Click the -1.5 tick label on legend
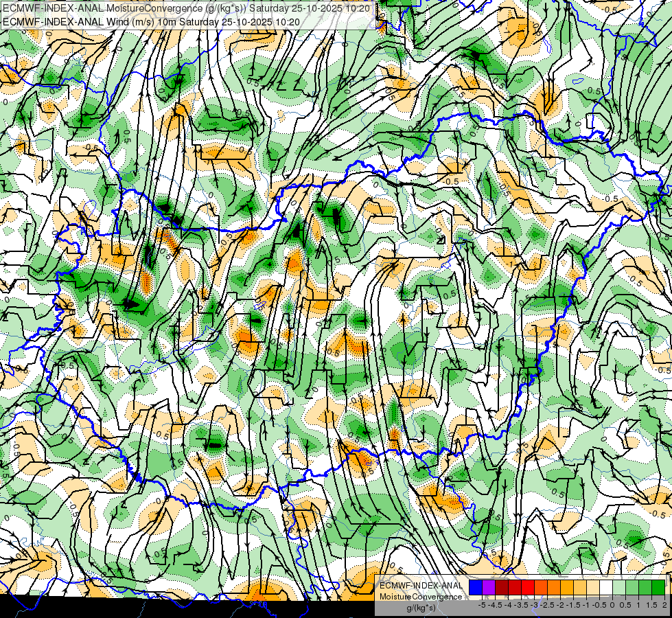Viewport: 672px width, 618px height. tap(573, 605)
